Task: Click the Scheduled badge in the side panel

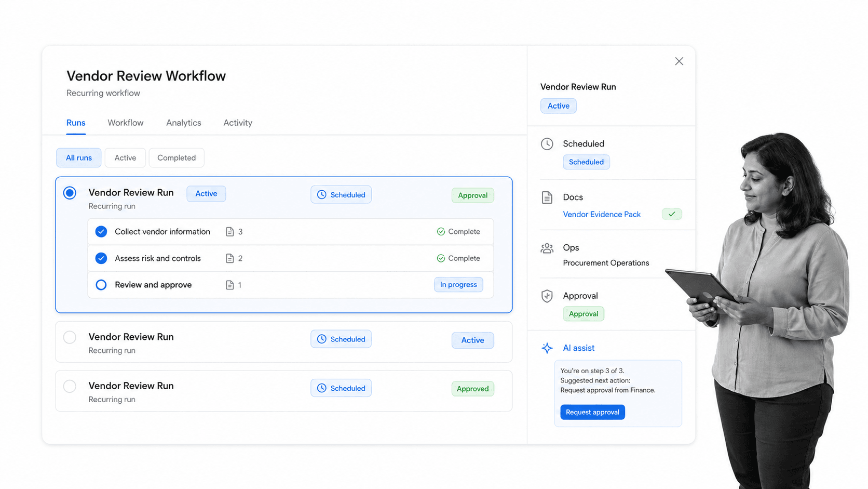Action: [x=586, y=162]
